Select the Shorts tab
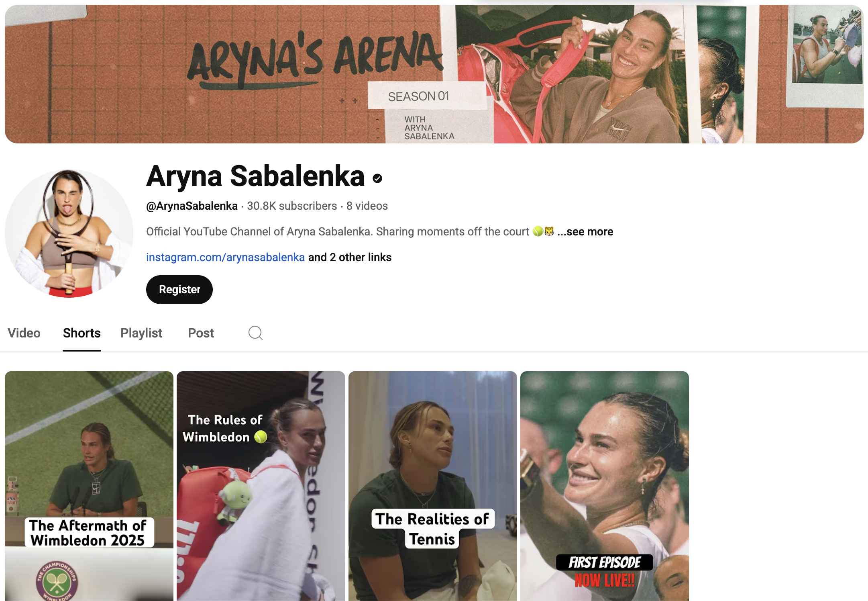868x601 pixels. click(82, 333)
